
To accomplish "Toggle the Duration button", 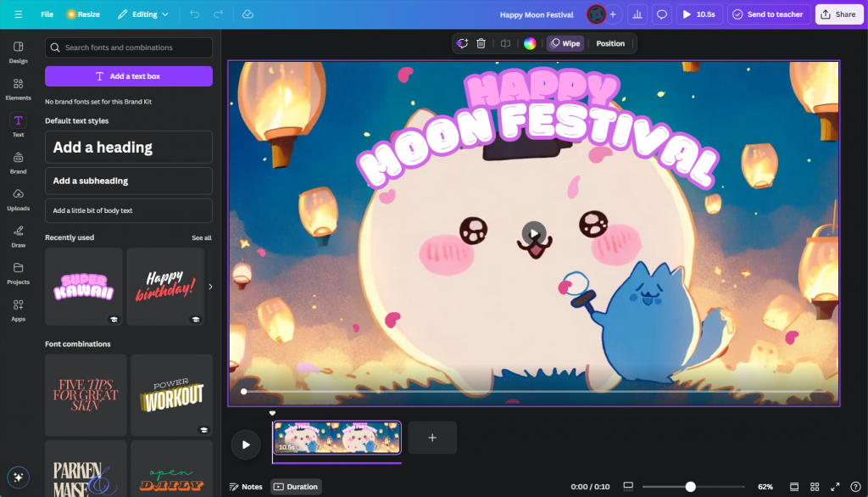I will click(x=296, y=487).
